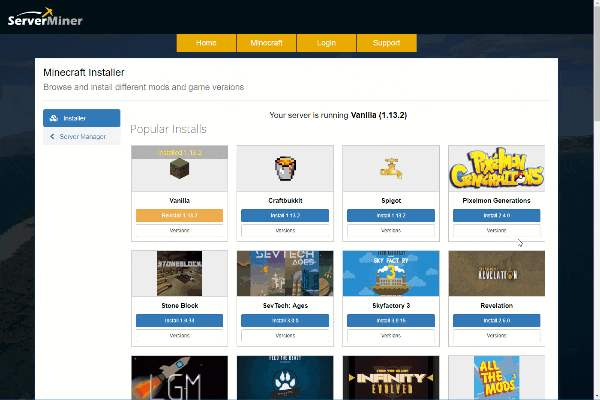Image resolution: width=600 pixels, height=400 pixels.
Task: Click the Minecraft Installer page heading
Action: point(84,72)
